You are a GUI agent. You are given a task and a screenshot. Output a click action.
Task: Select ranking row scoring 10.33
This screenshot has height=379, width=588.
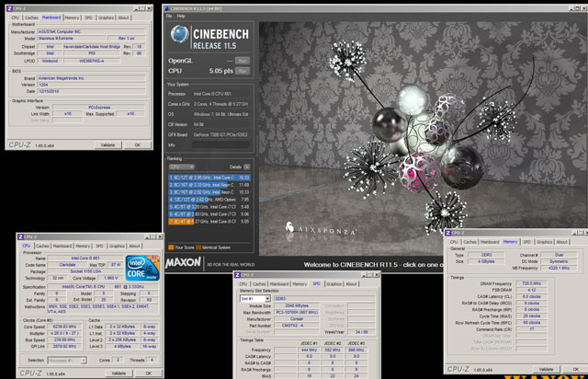(209, 192)
